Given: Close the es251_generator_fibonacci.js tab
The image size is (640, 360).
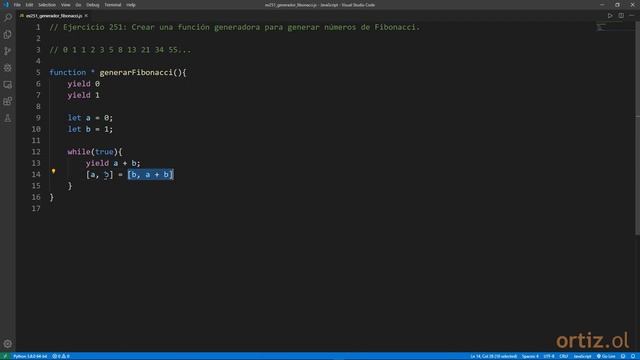Looking at the screenshot, I should [x=86, y=16].
